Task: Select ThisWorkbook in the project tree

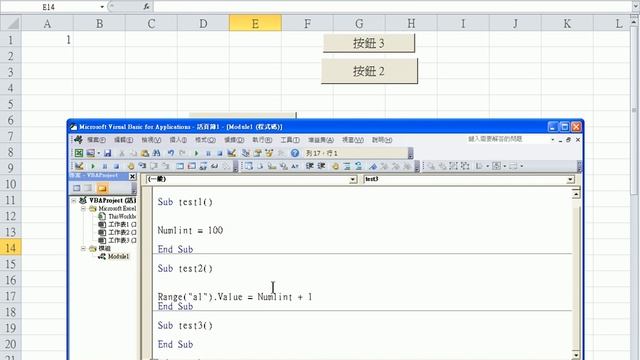Action: [x=122, y=216]
